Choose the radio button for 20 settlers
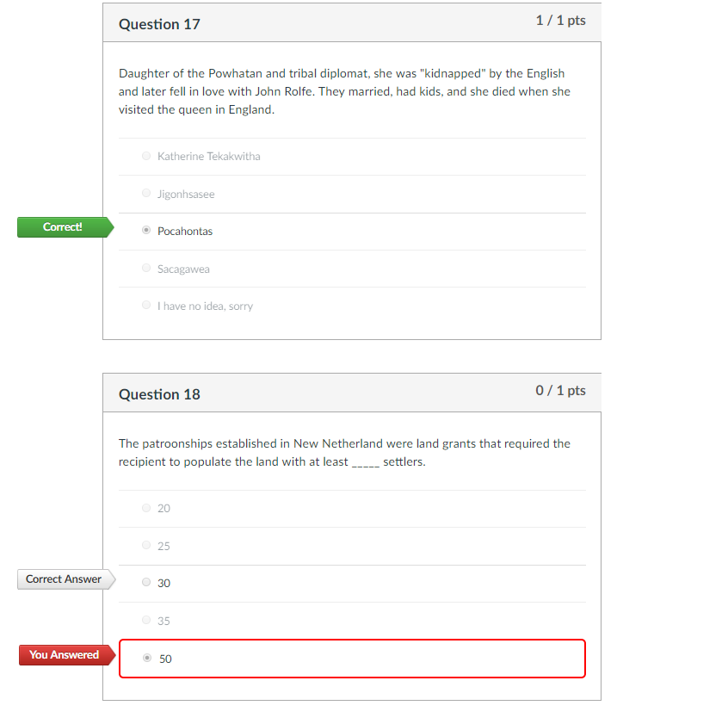Image resolution: width=728 pixels, height=724 pixels. [146, 508]
